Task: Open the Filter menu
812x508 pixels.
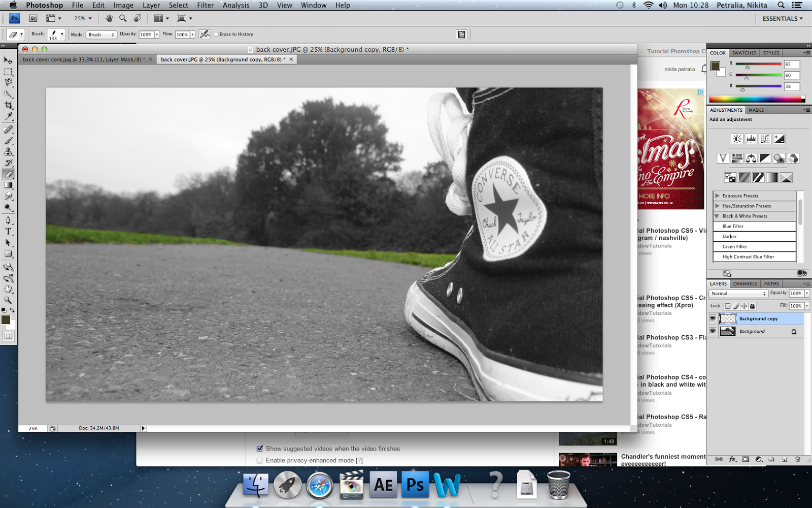Action: point(205,5)
